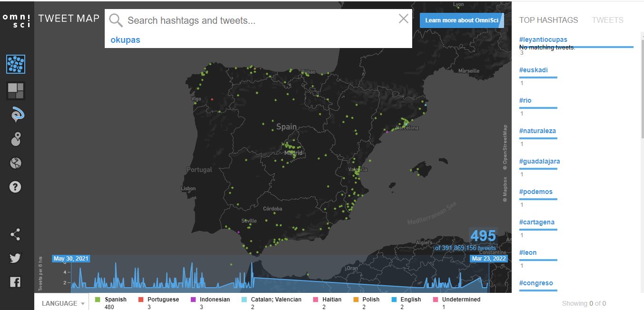Switch to the heatmap view icon
644x310 pixels.
tap(16, 90)
